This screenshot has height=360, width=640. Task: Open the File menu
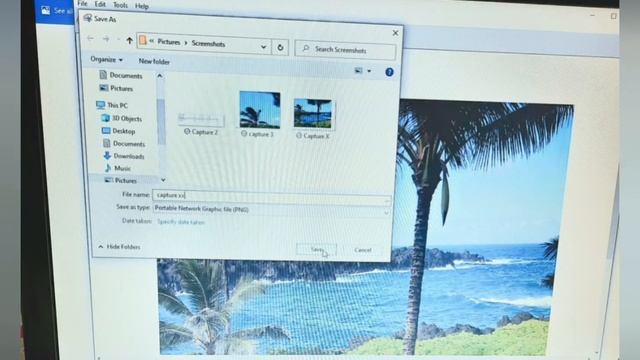click(x=82, y=4)
